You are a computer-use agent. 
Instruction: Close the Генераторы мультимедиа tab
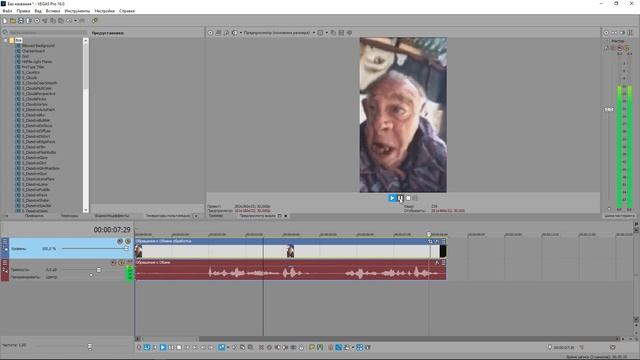[x=196, y=216]
